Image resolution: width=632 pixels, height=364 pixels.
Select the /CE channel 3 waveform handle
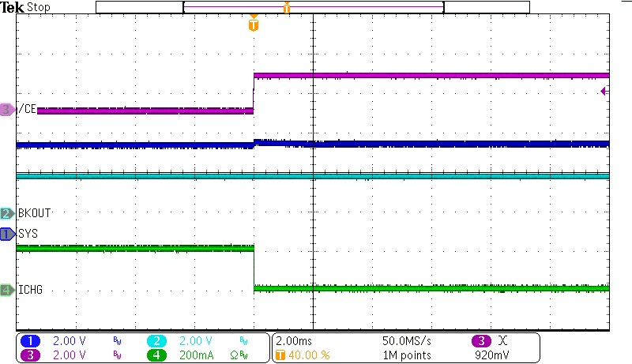7,110
